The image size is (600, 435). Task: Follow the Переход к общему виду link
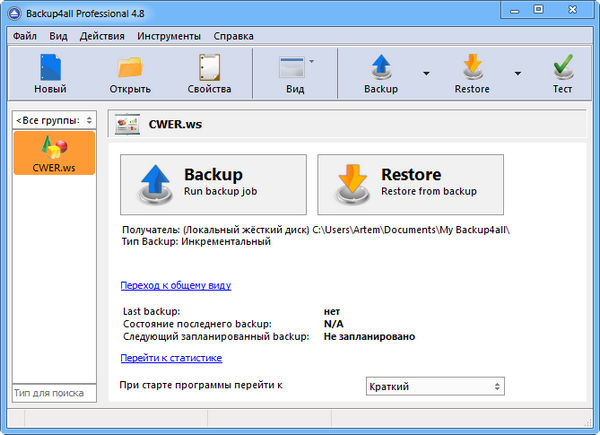(x=176, y=285)
